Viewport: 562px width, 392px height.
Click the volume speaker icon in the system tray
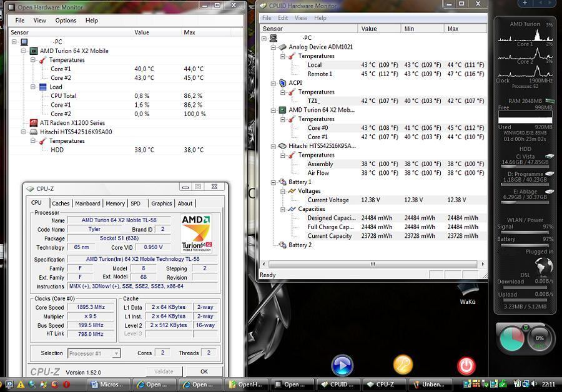534,384
